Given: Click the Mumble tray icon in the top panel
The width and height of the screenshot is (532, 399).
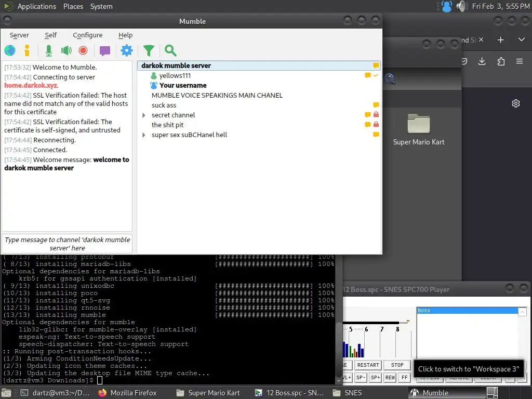Looking at the screenshot, I should 446,6.
